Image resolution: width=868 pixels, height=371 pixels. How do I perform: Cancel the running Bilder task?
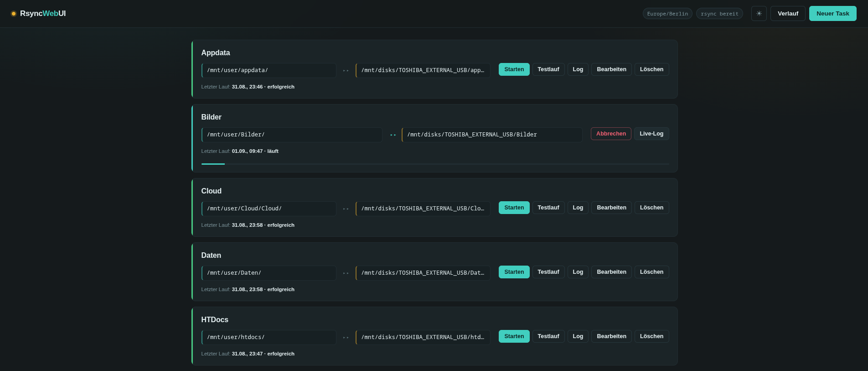611,134
